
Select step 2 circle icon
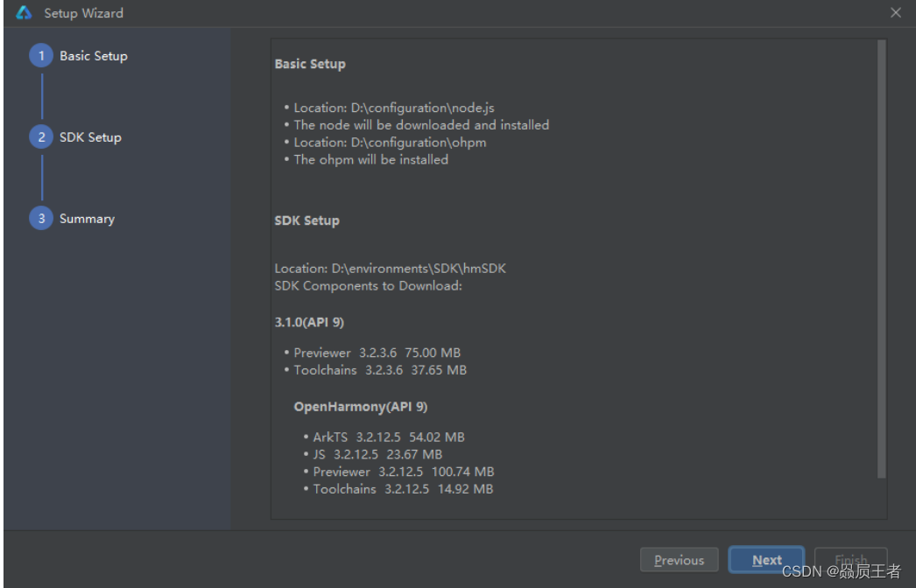pos(41,136)
